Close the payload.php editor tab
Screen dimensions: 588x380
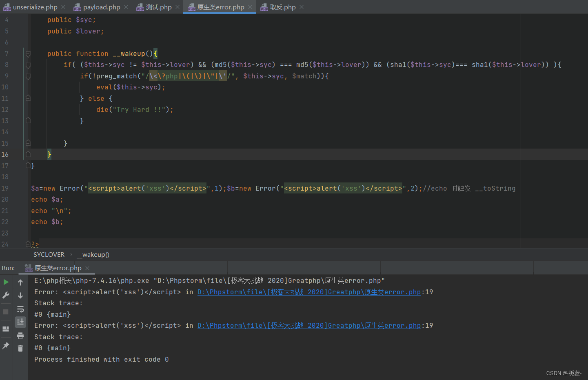coord(126,7)
